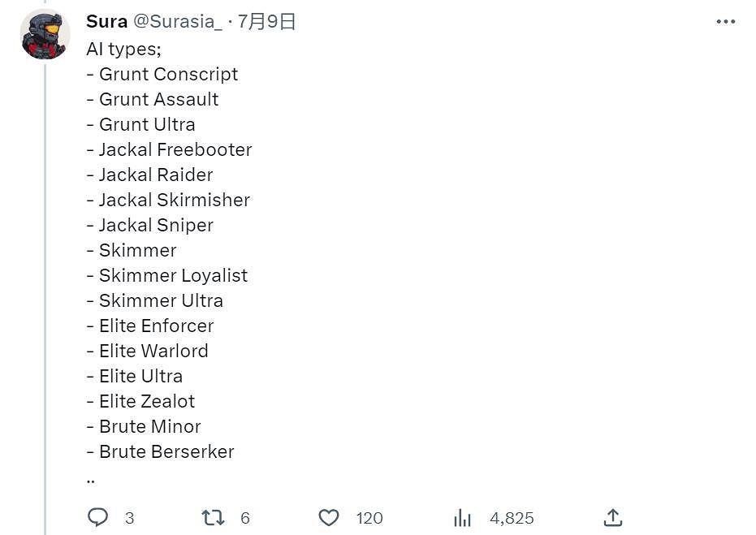The height and width of the screenshot is (535, 756).
Task: Click the "Elite Zealot" text line
Action: 146,401
